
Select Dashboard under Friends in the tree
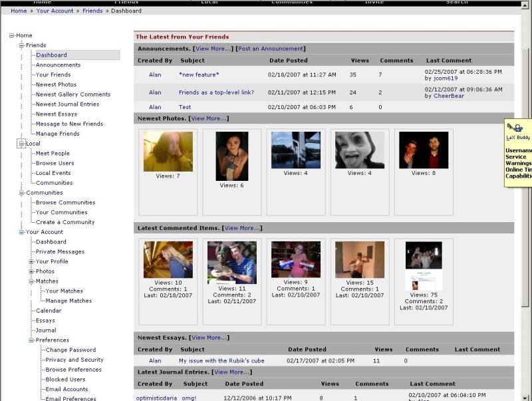coord(52,55)
